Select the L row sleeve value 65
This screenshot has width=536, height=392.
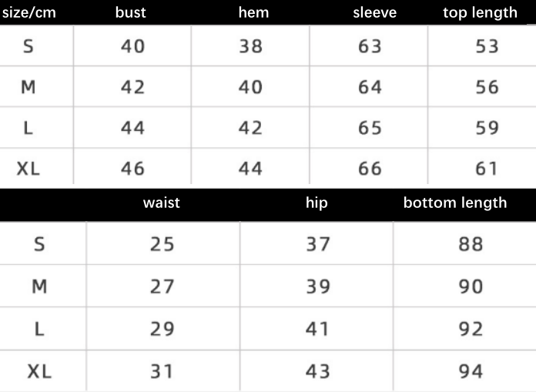coord(370,128)
